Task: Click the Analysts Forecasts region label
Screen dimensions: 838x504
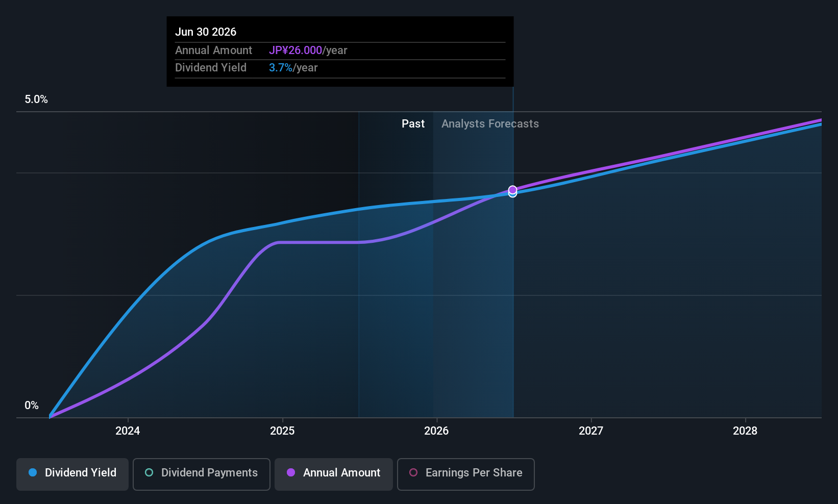Action: point(490,123)
